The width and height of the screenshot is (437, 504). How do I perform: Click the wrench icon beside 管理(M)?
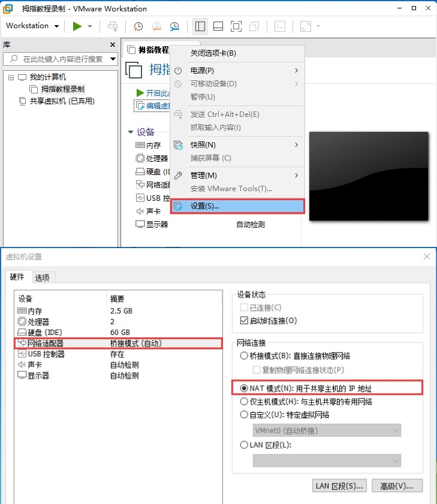point(178,176)
